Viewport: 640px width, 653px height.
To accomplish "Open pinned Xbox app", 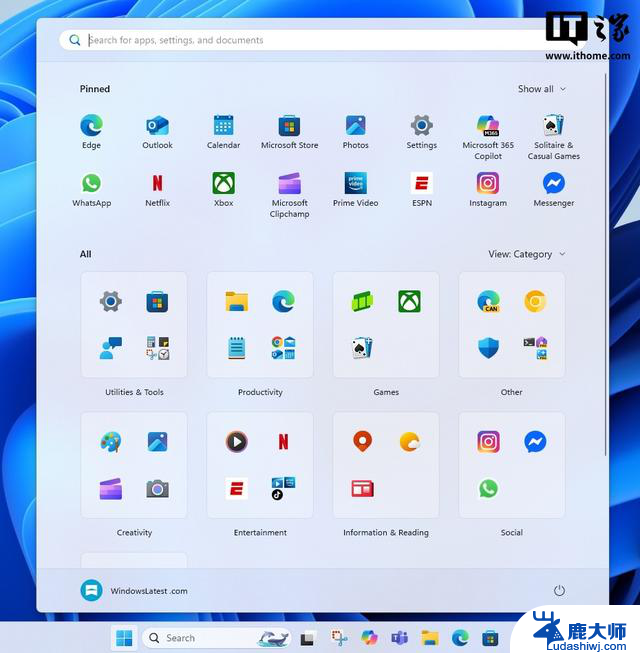I will click(223, 189).
